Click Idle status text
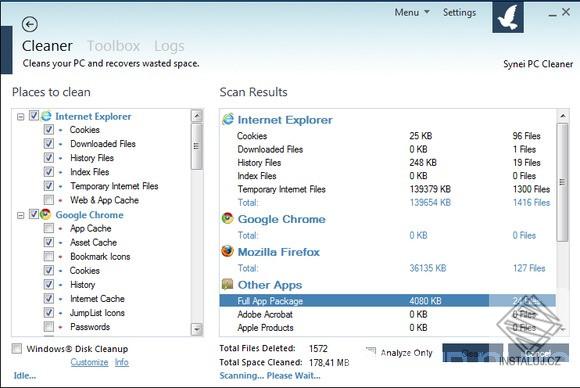The image size is (580, 388). coord(25,376)
